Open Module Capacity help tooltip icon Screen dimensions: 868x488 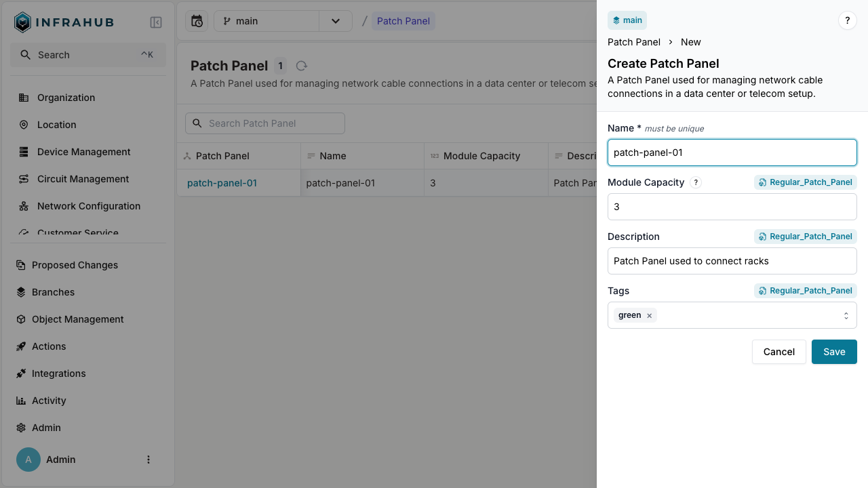[695, 182]
